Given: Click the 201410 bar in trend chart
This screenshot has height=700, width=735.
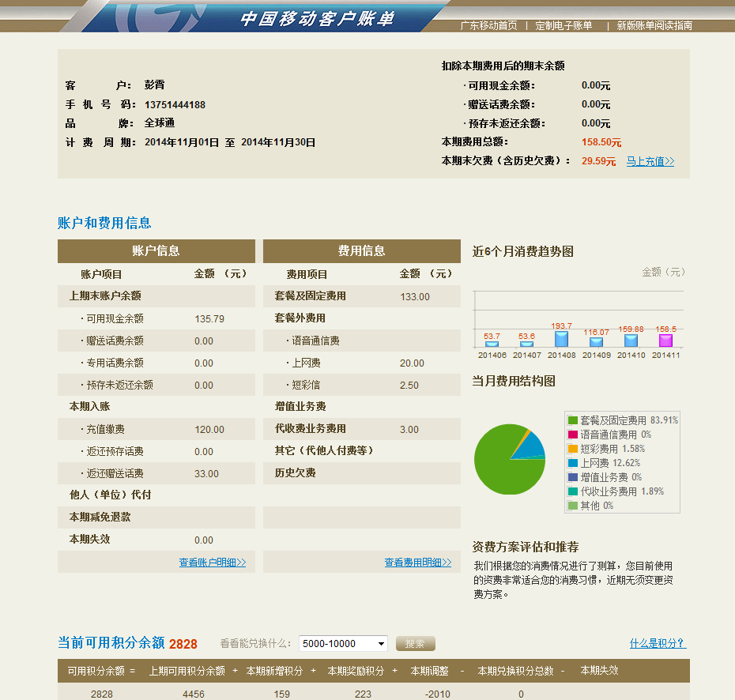Looking at the screenshot, I should (631, 341).
